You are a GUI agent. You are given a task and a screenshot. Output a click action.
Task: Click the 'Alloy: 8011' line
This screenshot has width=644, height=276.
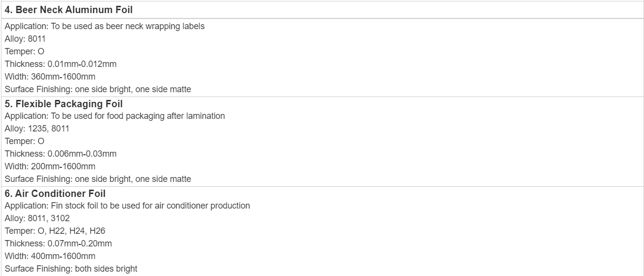click(25, 39)
